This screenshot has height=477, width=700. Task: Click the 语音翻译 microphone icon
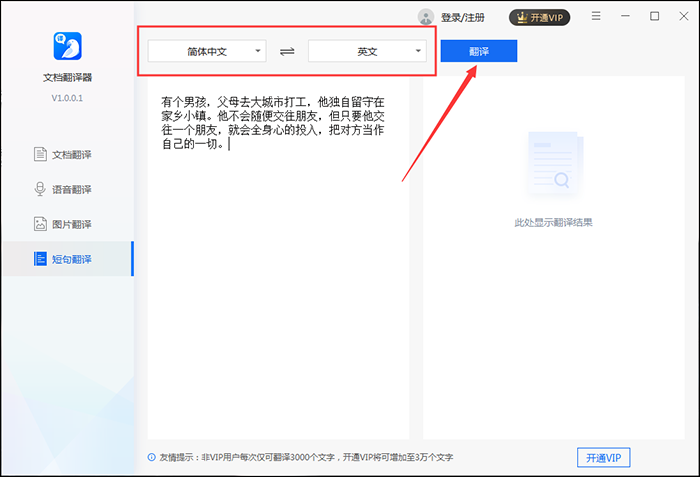40,189
